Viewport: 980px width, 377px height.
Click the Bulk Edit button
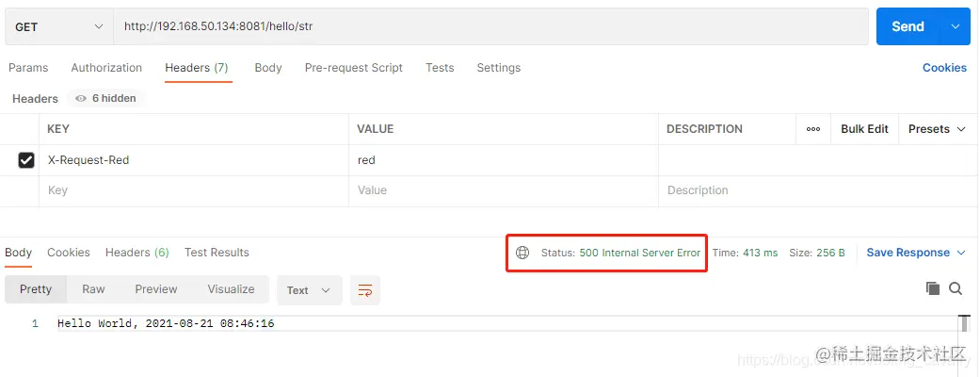click(x=864, y=129)
